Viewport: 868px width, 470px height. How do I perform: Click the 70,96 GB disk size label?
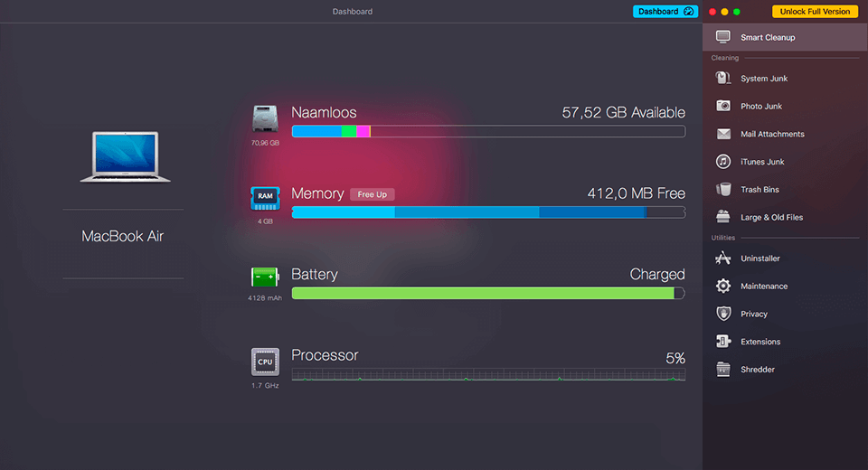point(265,143)
